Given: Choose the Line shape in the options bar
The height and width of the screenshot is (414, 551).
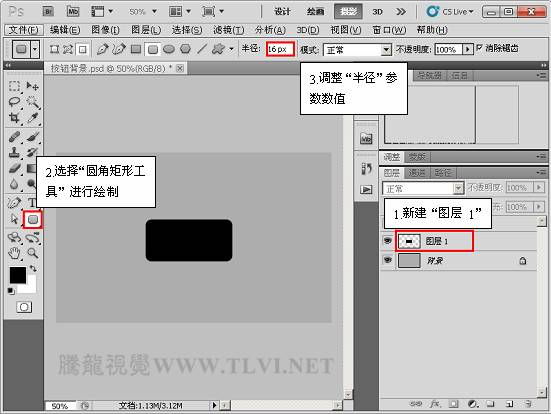Looking at the screenshot, I should [x=202, y=49].
